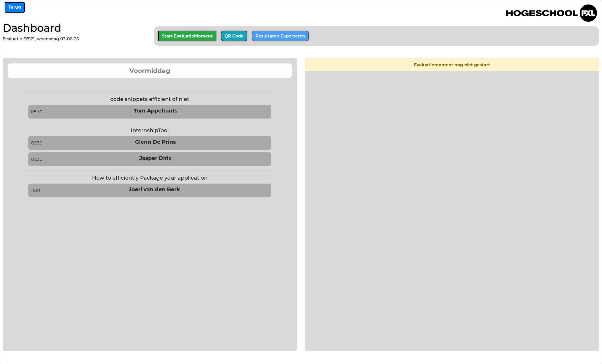Select the Voormiddag section header
Image resolution: width=602 pixels, height=364 pixels.
pyautogui.click(x=150, y=71)
